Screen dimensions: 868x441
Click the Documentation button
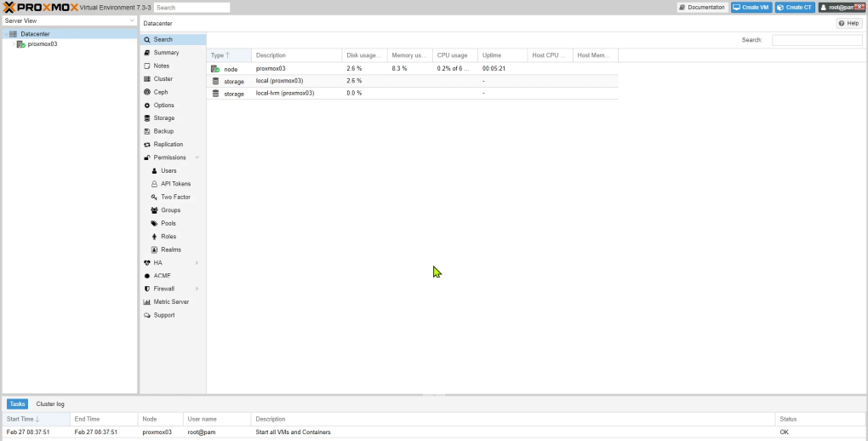(x=702, y=7)
